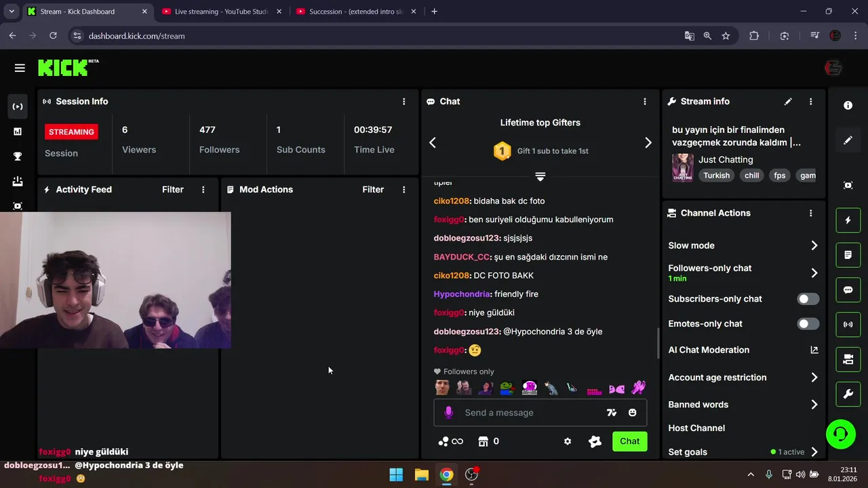Open Channel Actions three-dot menu
The width and height of the screenshot is (868, 488).
click(x=810, y=213)
